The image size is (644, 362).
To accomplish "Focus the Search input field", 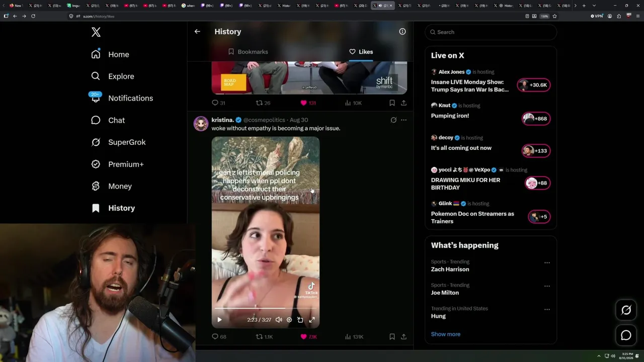I will pyautogui.click(x=491, y=32).
